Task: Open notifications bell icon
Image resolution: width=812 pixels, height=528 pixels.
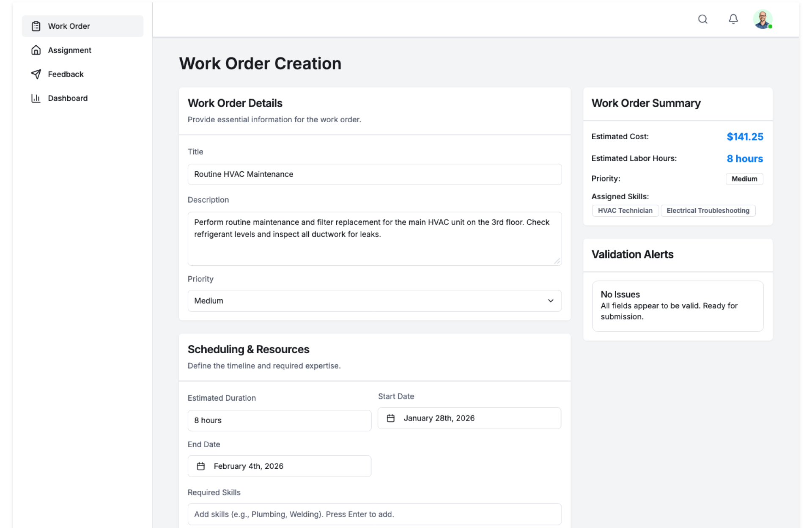Action: (733, 19)
